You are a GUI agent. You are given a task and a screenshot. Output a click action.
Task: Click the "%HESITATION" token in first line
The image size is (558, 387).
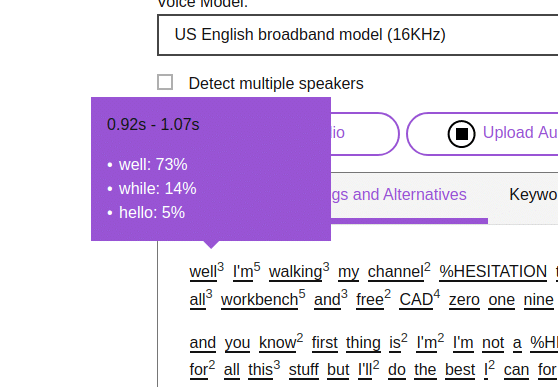click(493, 272)
